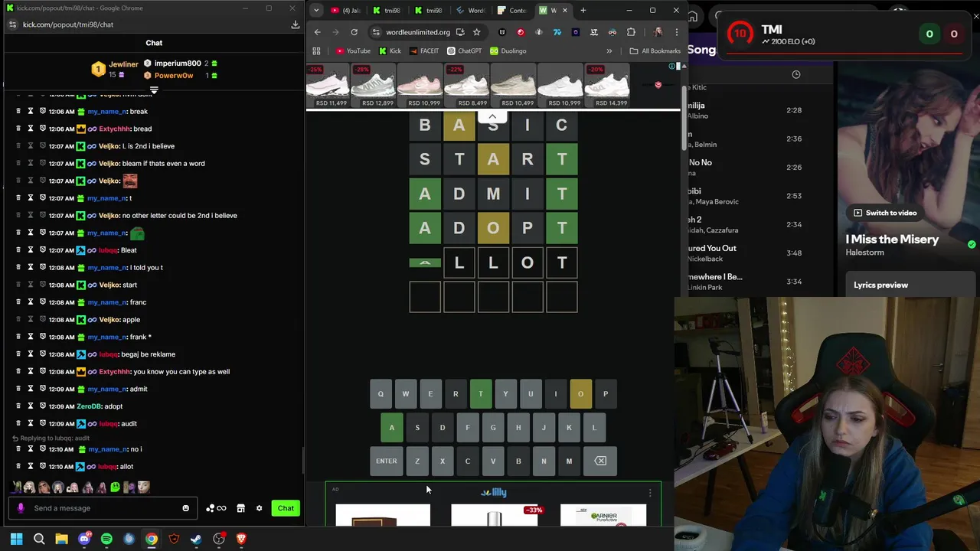The height and width of the screenshot is (551, 980).
Task: Open chat settings gear
Action: [x=259, y=508]
